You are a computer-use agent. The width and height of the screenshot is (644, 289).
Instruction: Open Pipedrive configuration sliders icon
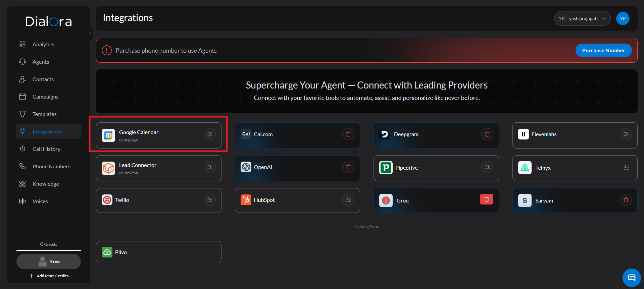(487, 167)
